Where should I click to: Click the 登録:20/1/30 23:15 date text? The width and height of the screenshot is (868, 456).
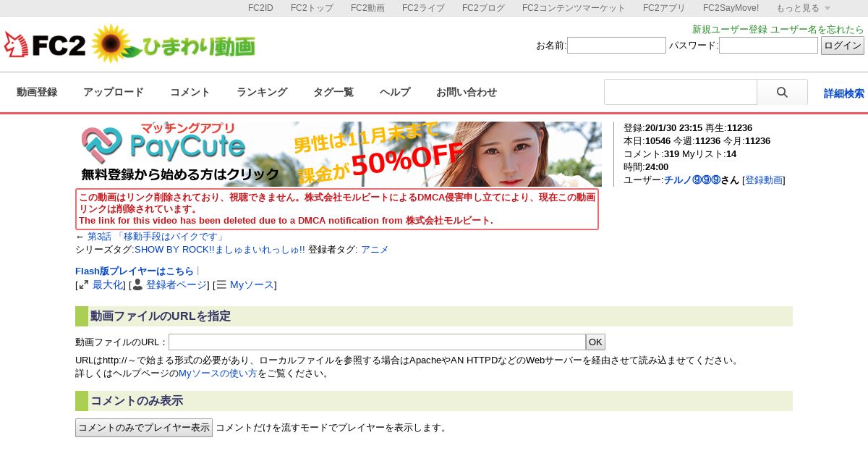coord(663,128)
